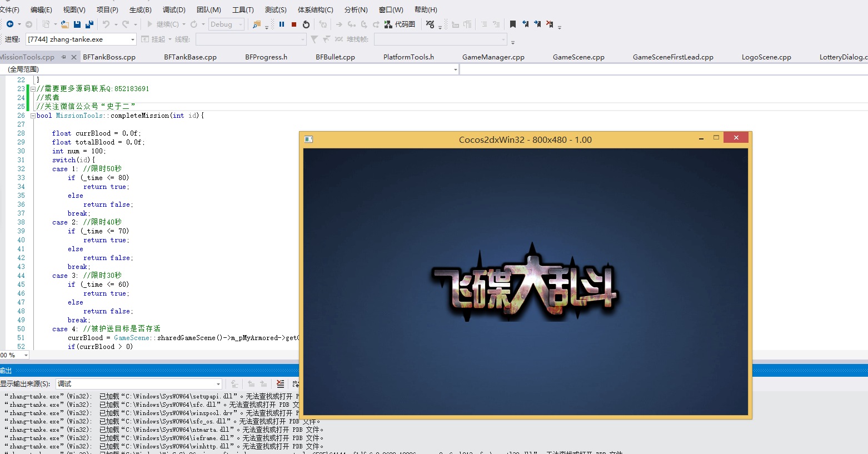Open the 工具(T) menu

[243, 9]
